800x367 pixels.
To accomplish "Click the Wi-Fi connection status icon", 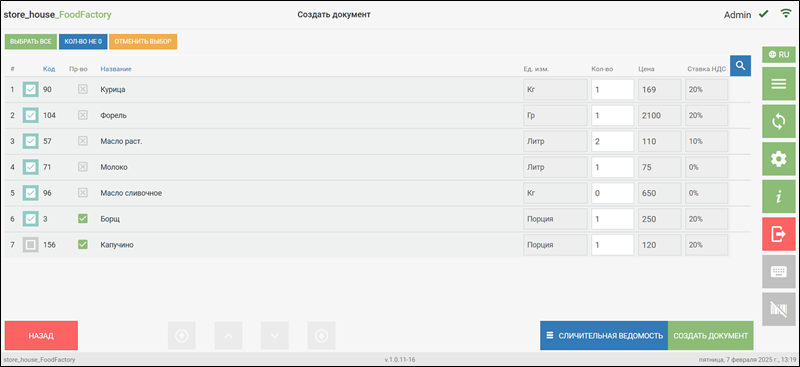I will click(x=786, y=14).
